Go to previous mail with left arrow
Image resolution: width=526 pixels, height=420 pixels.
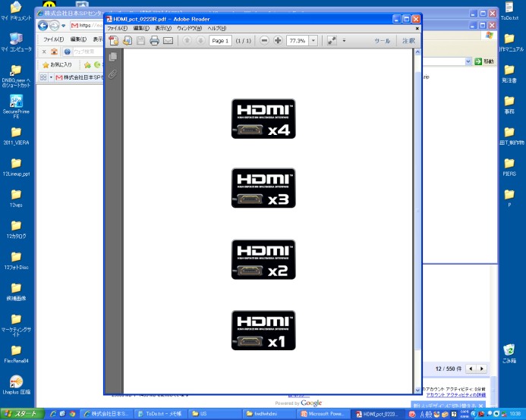coord(471,368)
